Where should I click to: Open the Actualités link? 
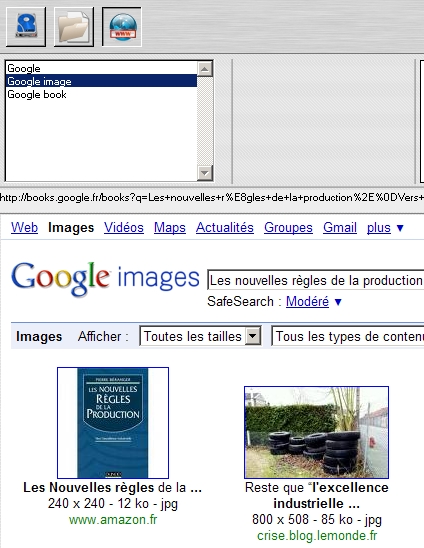coord(225,228)
